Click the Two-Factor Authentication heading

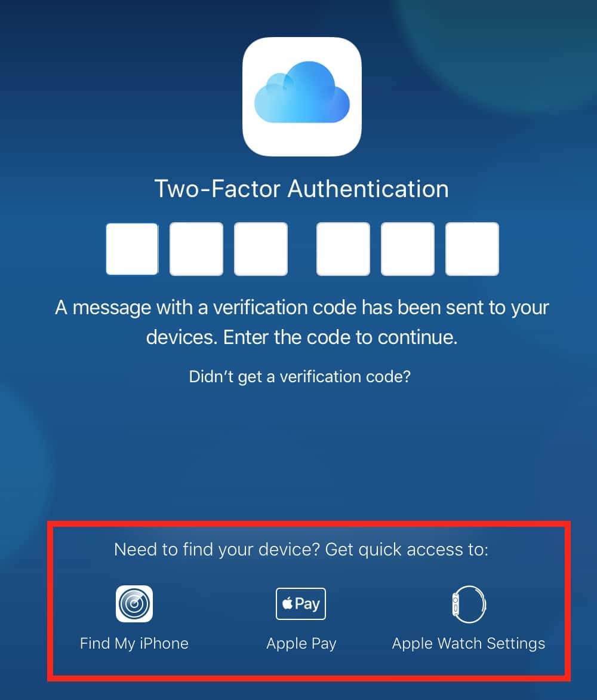click(301, 189)
